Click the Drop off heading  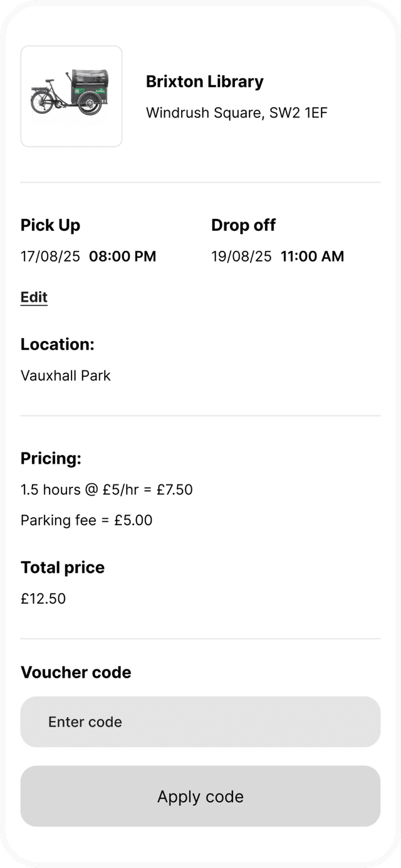(x=243, y=225)
